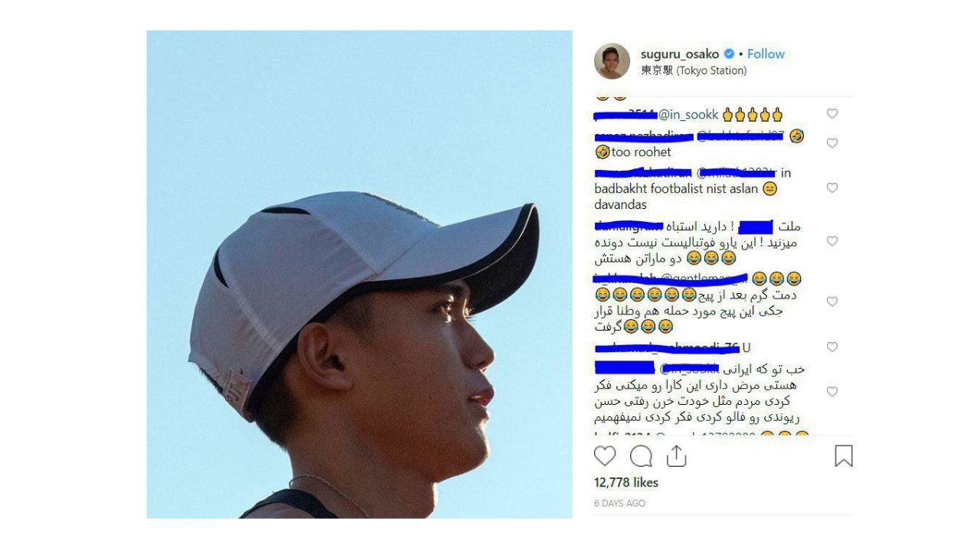
Task: Share the post using the share arrow icon
Action: pyautogui.click(x=676, y=456)
